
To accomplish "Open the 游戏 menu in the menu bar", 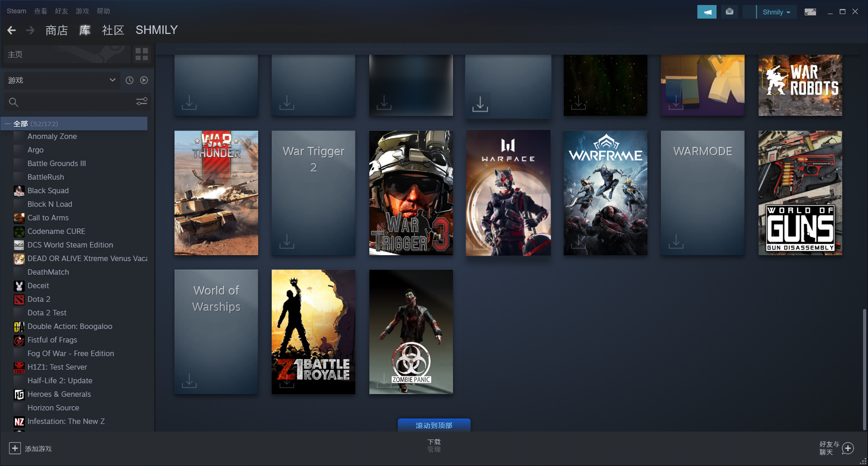I will point(82,11).
